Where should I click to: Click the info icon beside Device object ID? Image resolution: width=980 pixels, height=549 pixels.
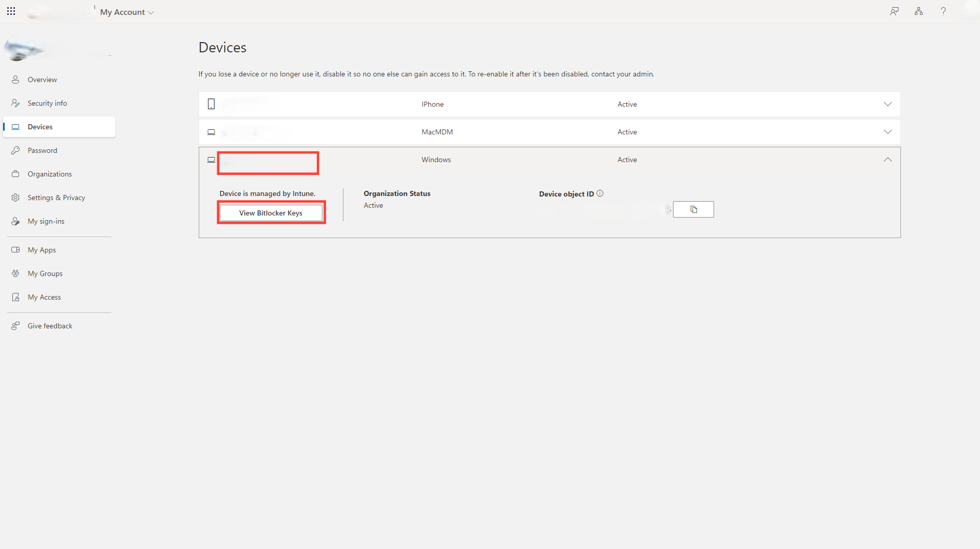pos(600,193)
